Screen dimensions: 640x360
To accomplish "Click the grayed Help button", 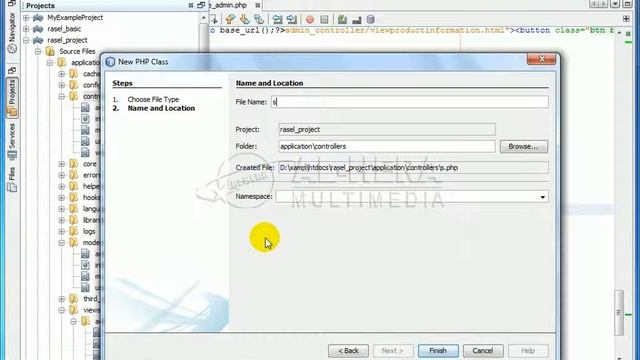I will [528, 351].
